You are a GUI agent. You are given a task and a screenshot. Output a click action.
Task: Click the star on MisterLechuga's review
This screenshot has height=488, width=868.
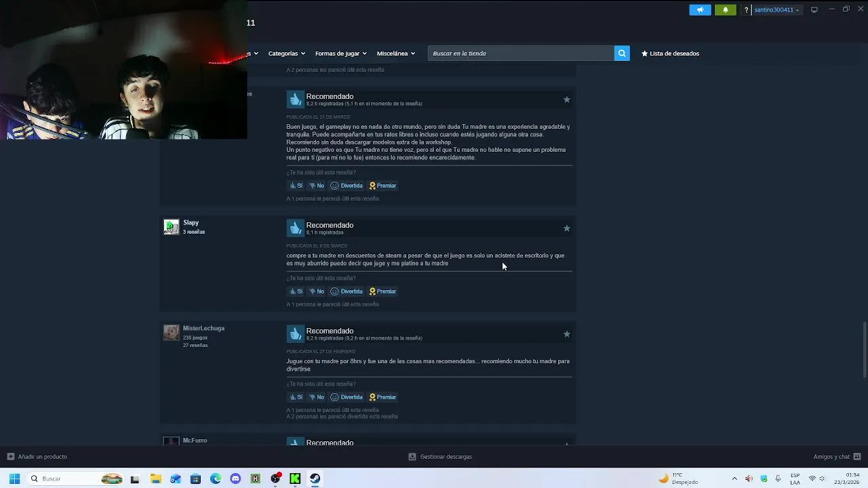click(567, 334)
